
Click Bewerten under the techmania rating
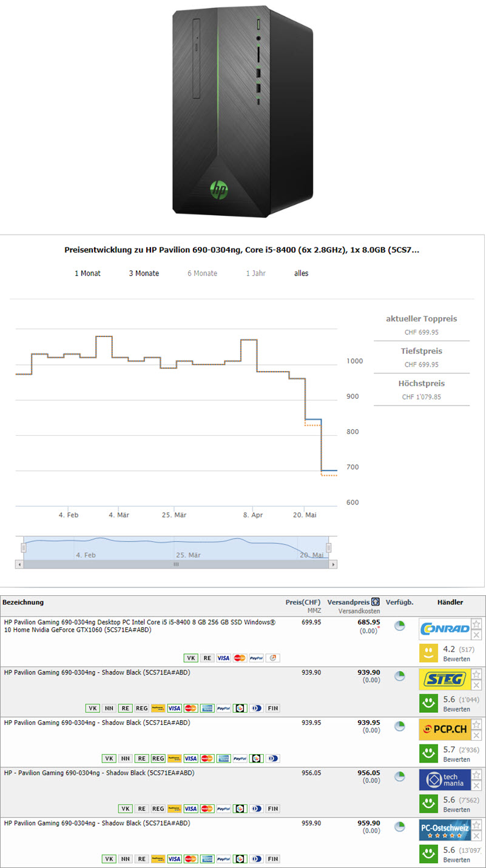coord(456,810)
